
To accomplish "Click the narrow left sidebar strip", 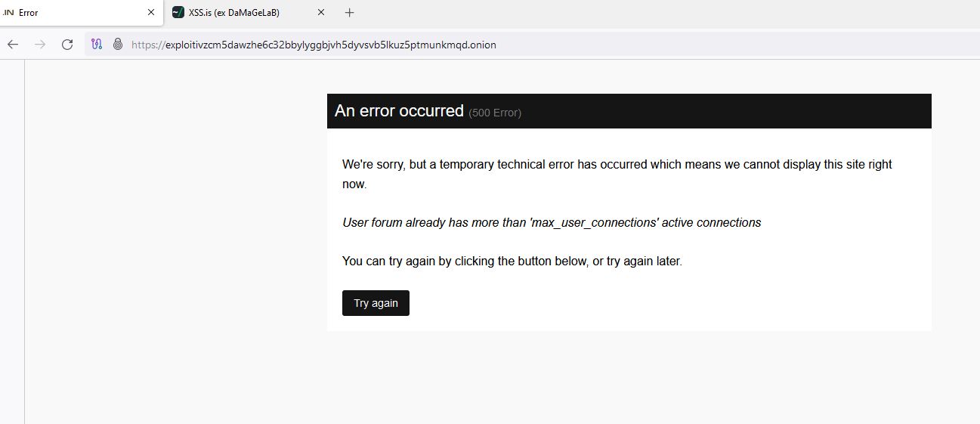I will pyautogui.click(x=12, y=242).
